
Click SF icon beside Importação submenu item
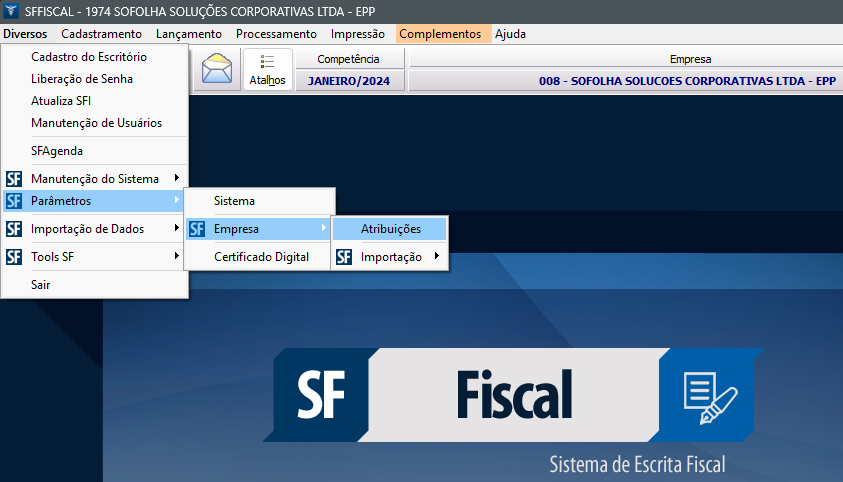tap(343, 257)
